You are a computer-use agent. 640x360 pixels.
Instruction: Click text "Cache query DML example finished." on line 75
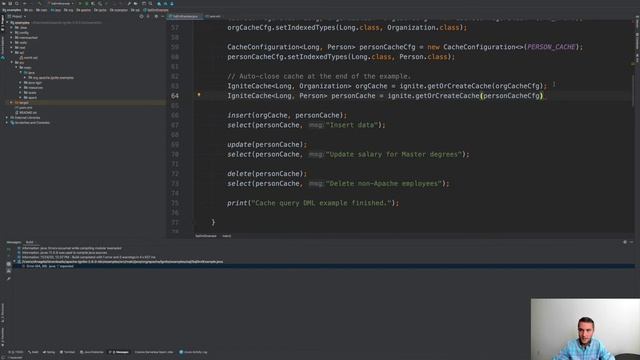(x=321, y=203)
